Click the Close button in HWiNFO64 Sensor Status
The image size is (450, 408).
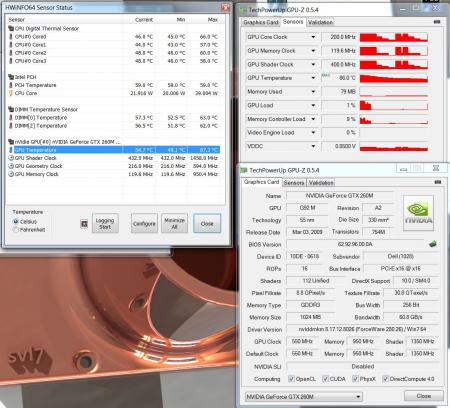coord(207,223)
